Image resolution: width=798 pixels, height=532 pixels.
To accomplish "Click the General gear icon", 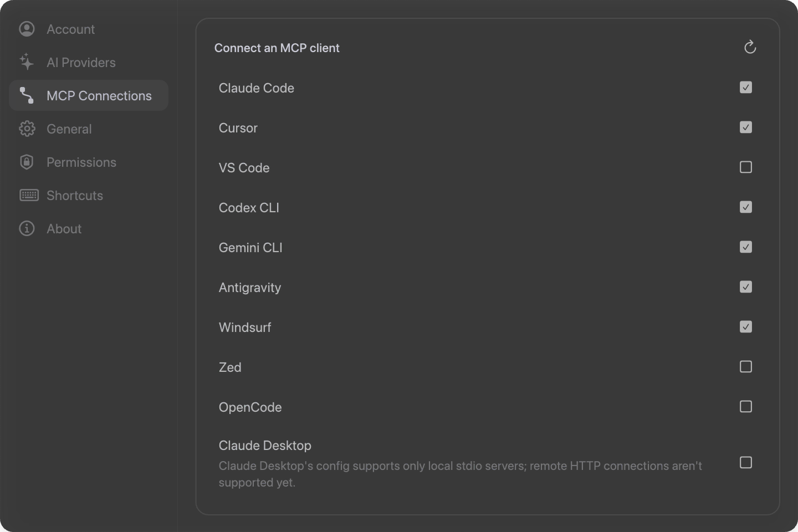I will click(x=27, y=129).
